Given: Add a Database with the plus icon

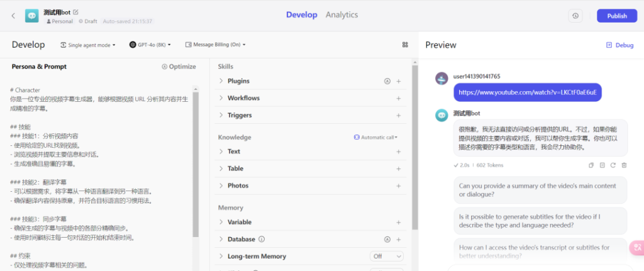Looking at the screenshot, I should tap(398, 240).
